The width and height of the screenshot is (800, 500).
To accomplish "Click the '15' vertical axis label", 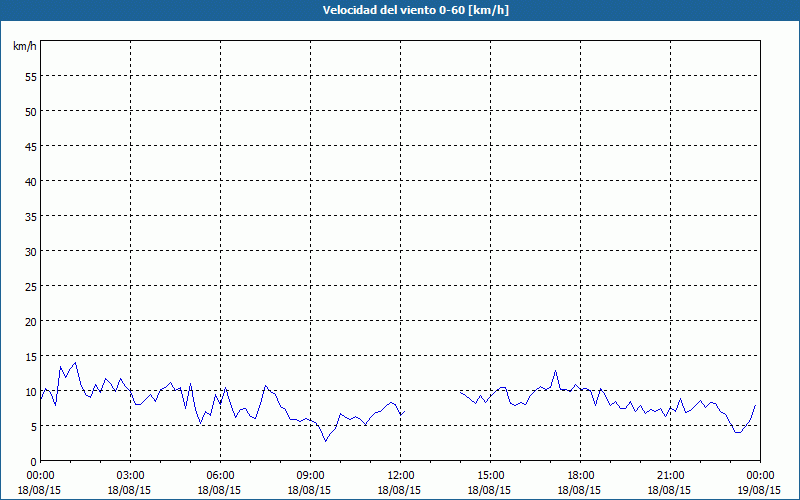I will click(30, 357).
